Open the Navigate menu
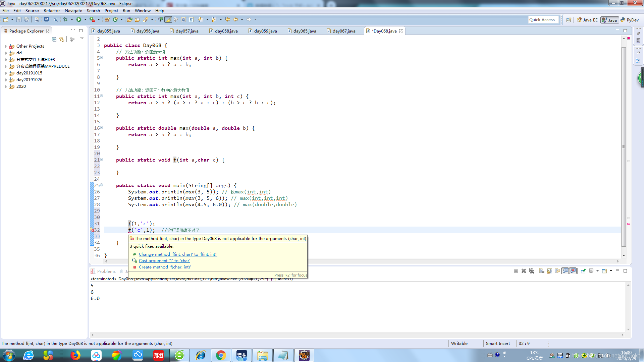 (x=73, y=10)
